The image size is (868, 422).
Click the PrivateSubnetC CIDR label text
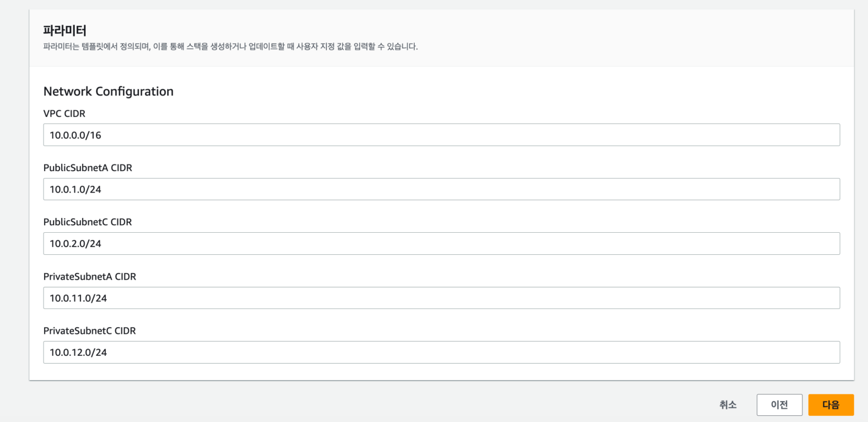90,330
